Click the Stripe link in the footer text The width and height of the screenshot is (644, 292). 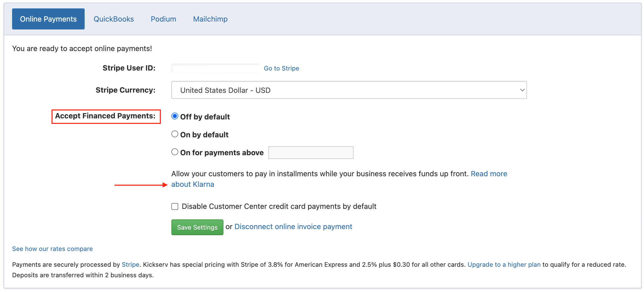point(130,265)
